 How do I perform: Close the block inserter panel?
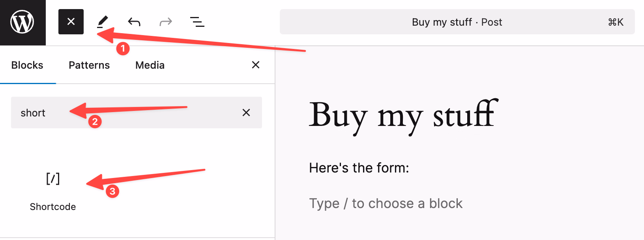(256, 65)
